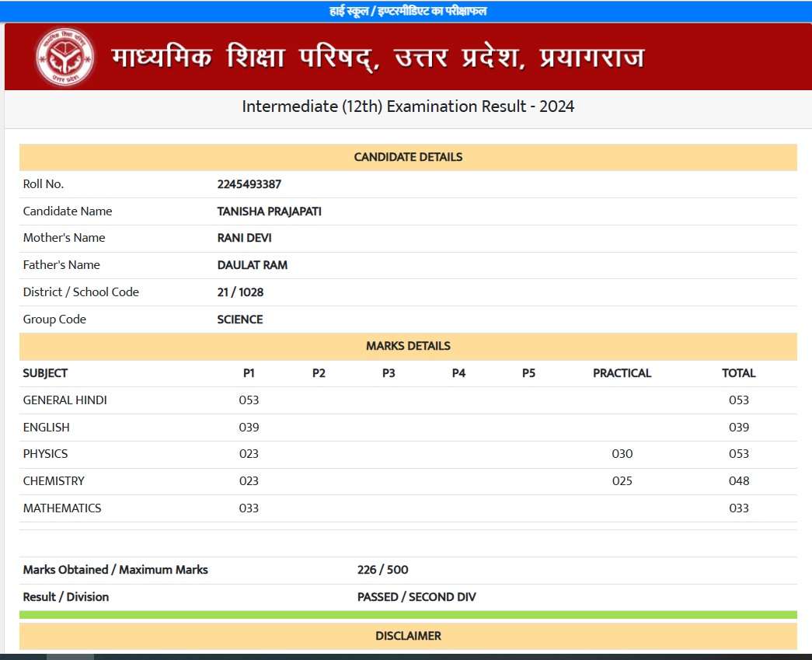812x660 pixels.
Task: Select the code value '21 / 1028'
Action: click(240, 292)
